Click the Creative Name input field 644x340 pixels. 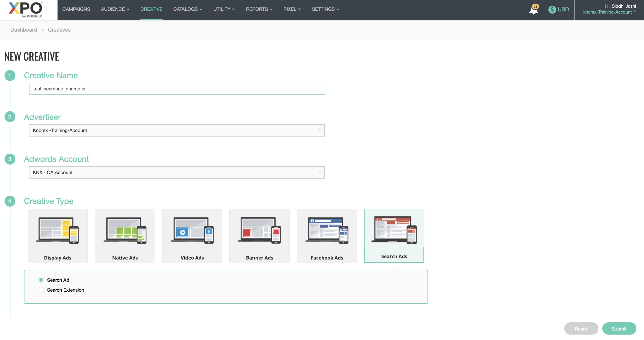(x=177, y=89)
